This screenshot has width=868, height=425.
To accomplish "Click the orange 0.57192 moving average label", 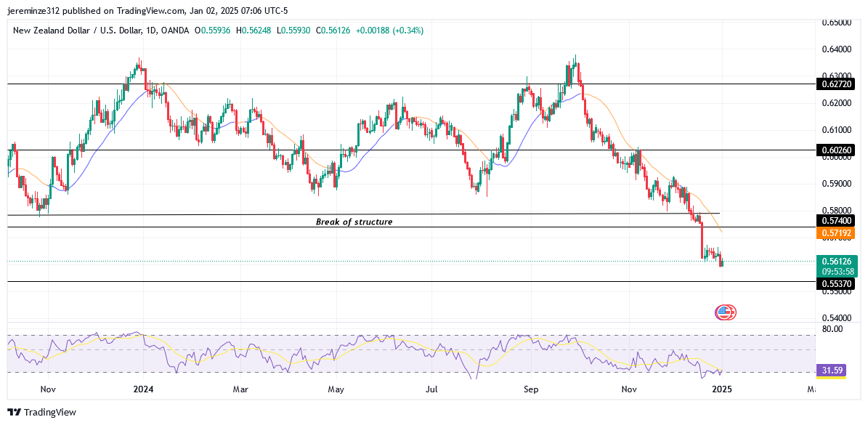I will click(835, 233).
